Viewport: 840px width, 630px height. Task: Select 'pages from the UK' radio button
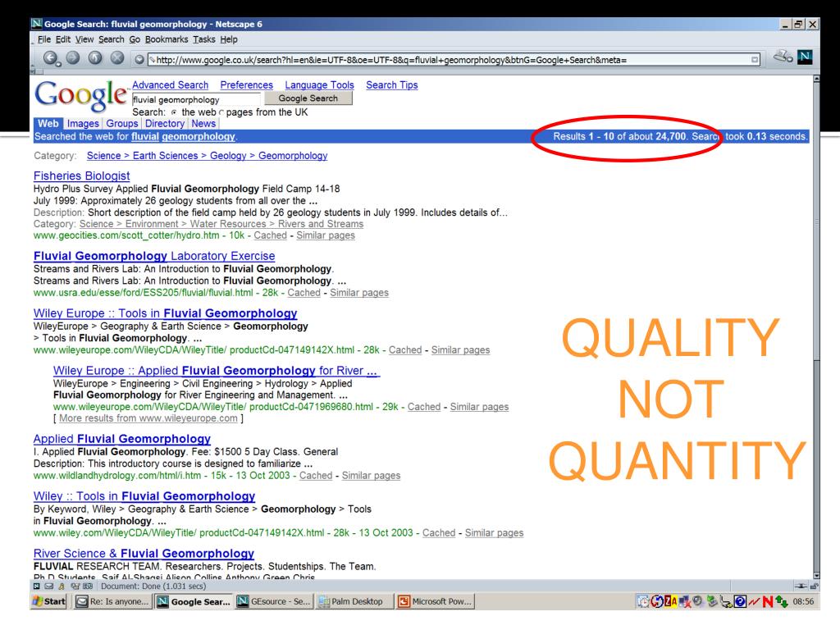pos(220,112)
